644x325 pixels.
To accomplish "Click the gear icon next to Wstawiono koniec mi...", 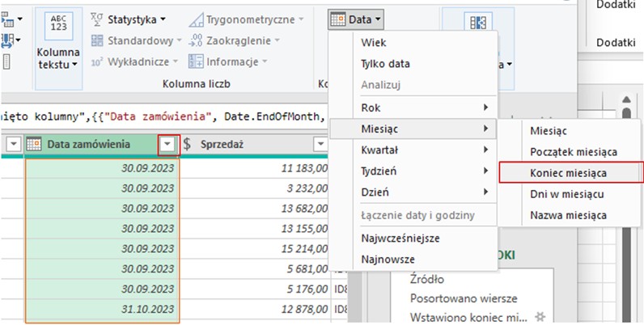I will point(540,316).
